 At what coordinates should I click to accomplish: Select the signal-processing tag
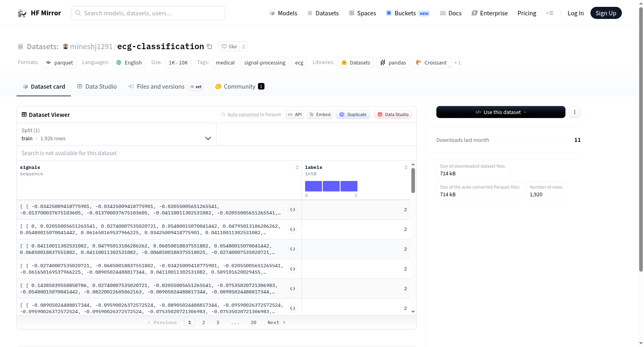265,62
